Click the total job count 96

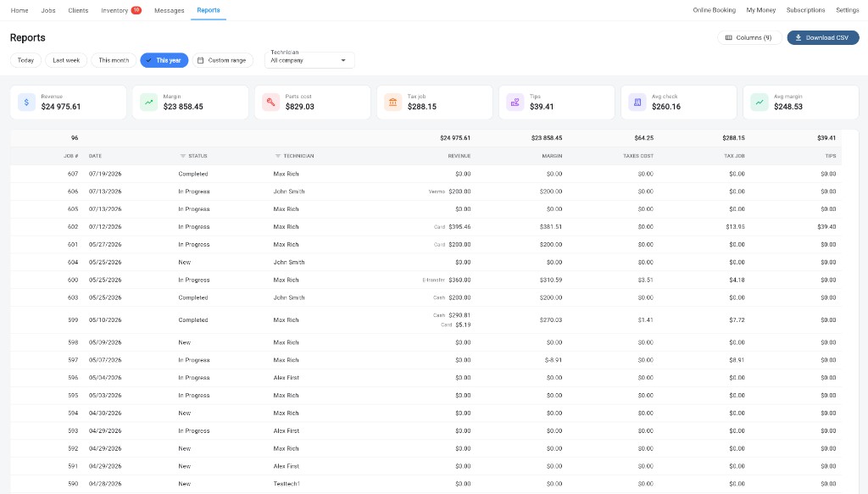(x=75, y=138)
